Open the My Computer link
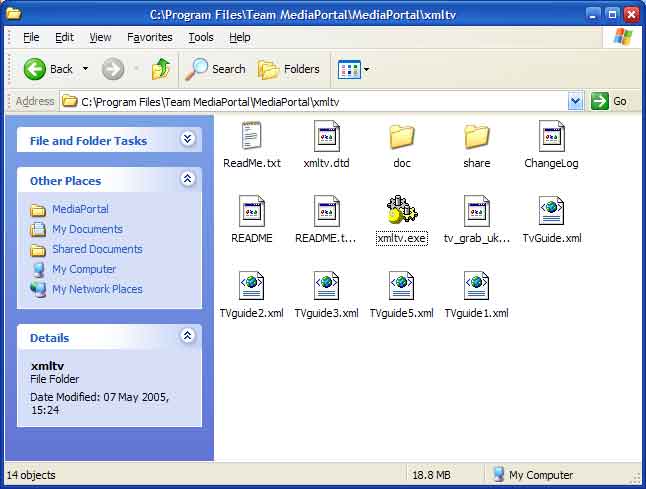Viewport: 646px width, 489px height. (84, 269)
